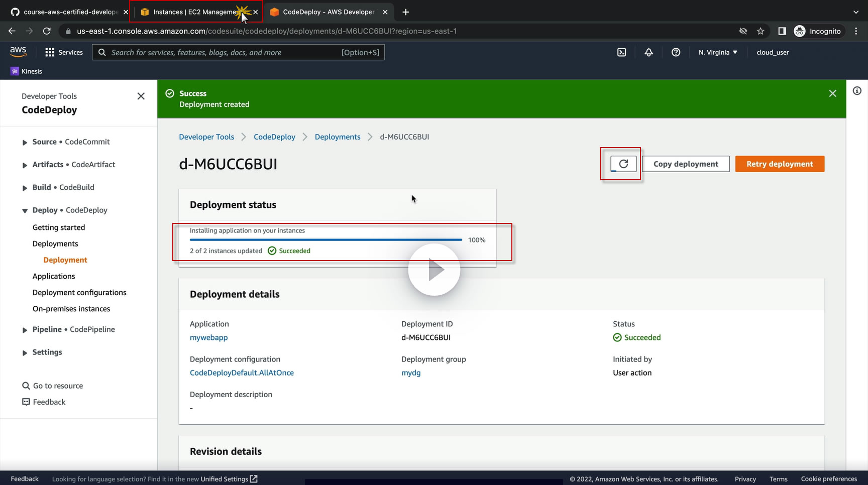This screenshot has height=485, width=868.
Task: Click the video play button overlay
Action: [x=434, y=270]
